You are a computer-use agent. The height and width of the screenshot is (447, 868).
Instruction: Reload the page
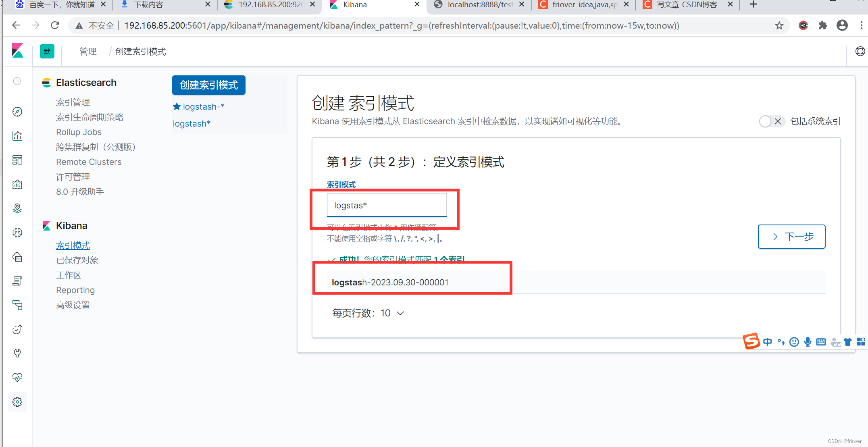pos(55,25)
